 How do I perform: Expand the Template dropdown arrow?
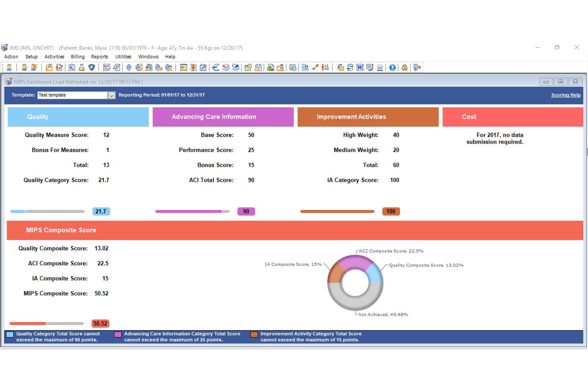(x=111, y=95)
